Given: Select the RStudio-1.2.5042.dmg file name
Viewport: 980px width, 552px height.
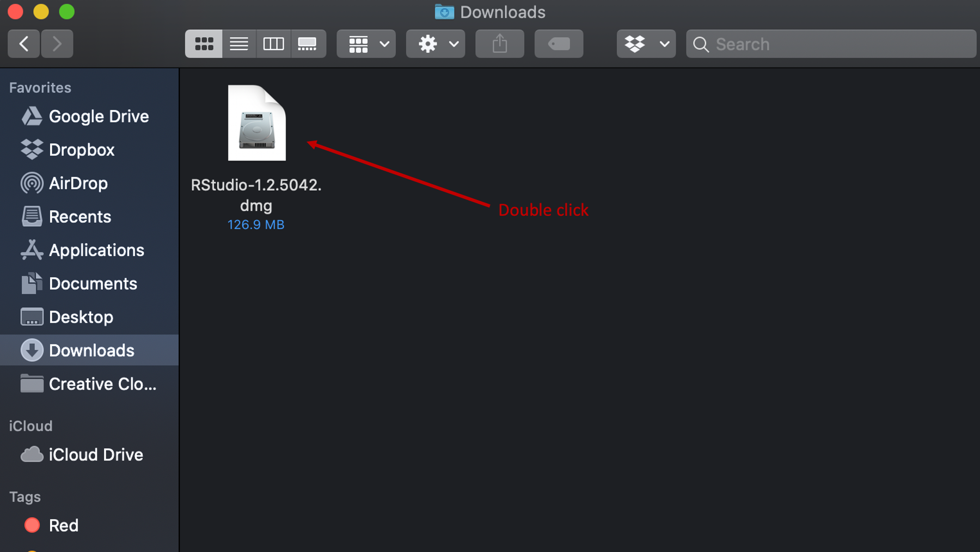Looking at the screenshot, I should point(256,195).
